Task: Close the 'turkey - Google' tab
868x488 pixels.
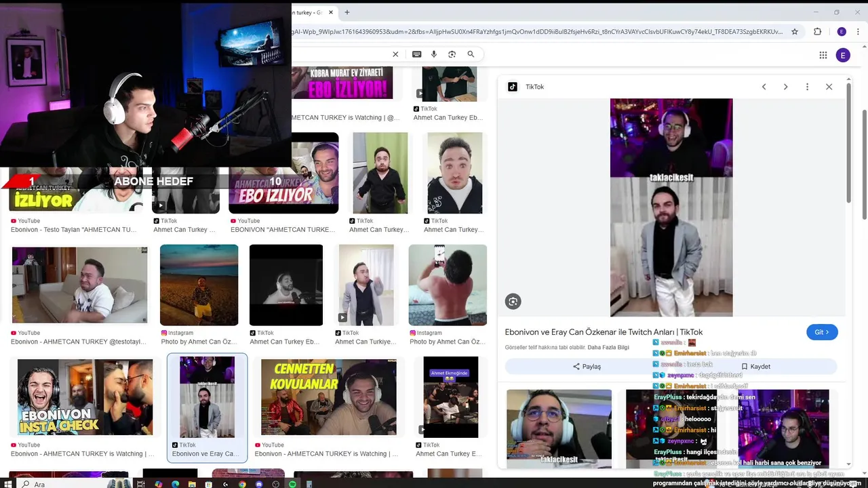Action: click(331, 12)
